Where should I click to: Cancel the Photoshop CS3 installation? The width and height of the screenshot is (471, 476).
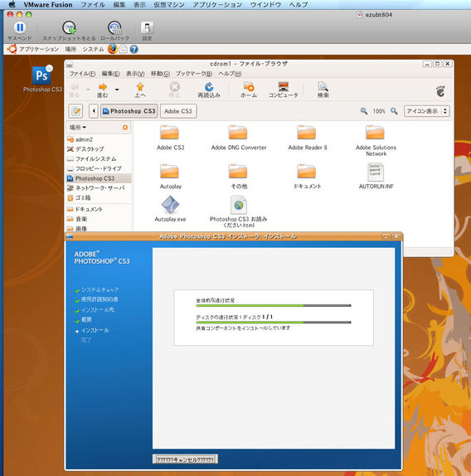tap(185, 459)
